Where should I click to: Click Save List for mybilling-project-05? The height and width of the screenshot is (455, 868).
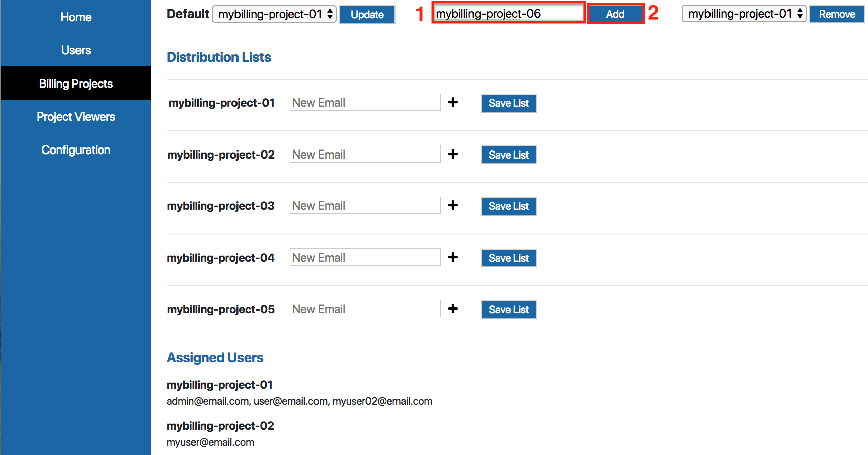508,310
